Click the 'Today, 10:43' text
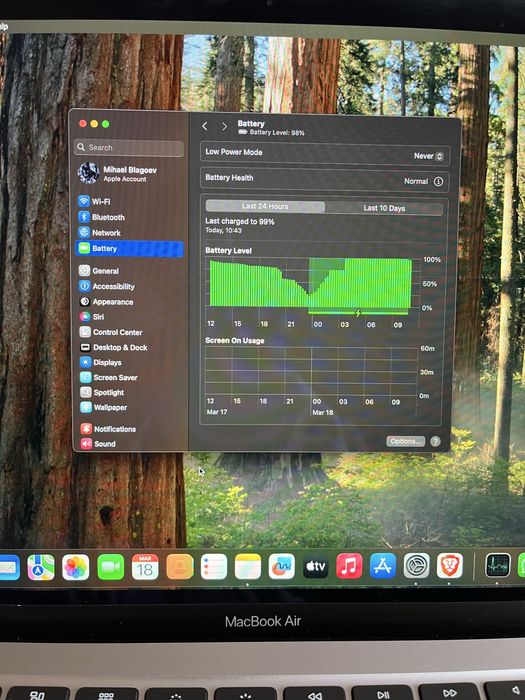525x700 pixels. (223, 230)
